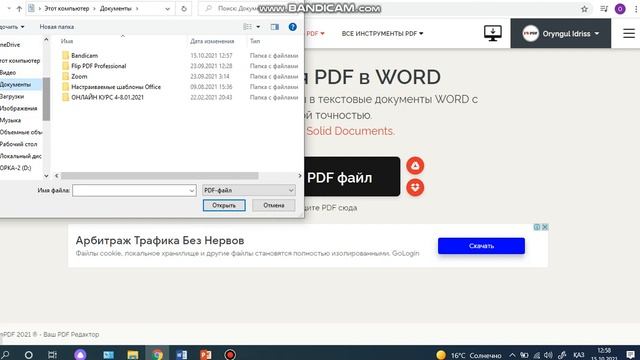This screenshot has width=640, height=360.
Task: Expand the address bar history dropdown
Action: 167,9
